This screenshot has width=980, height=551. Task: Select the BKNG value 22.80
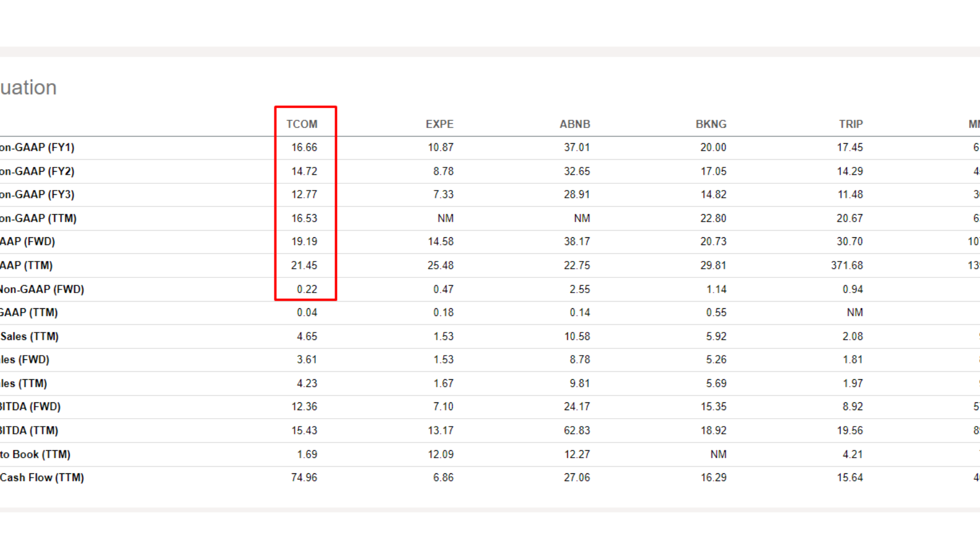point(713,218)
